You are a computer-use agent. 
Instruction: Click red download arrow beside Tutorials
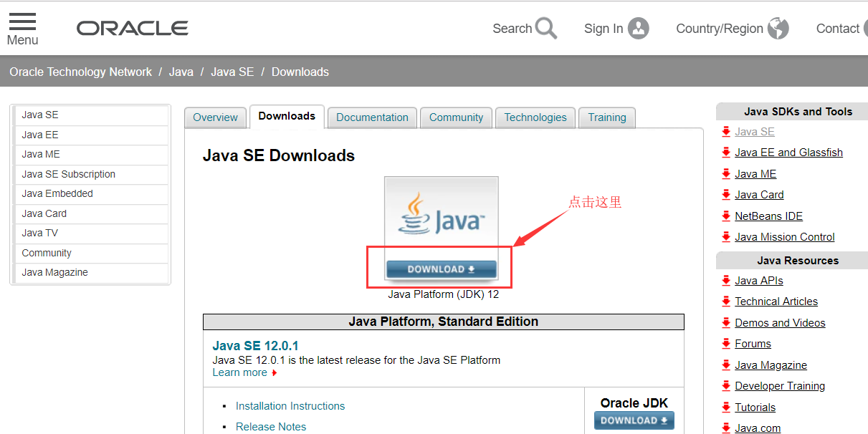[726, 408]
